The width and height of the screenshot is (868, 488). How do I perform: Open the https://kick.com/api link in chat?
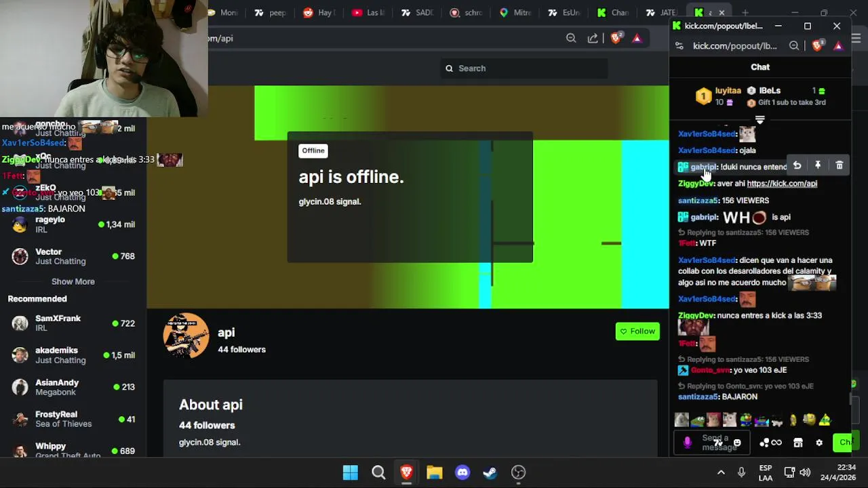(782, 184)
